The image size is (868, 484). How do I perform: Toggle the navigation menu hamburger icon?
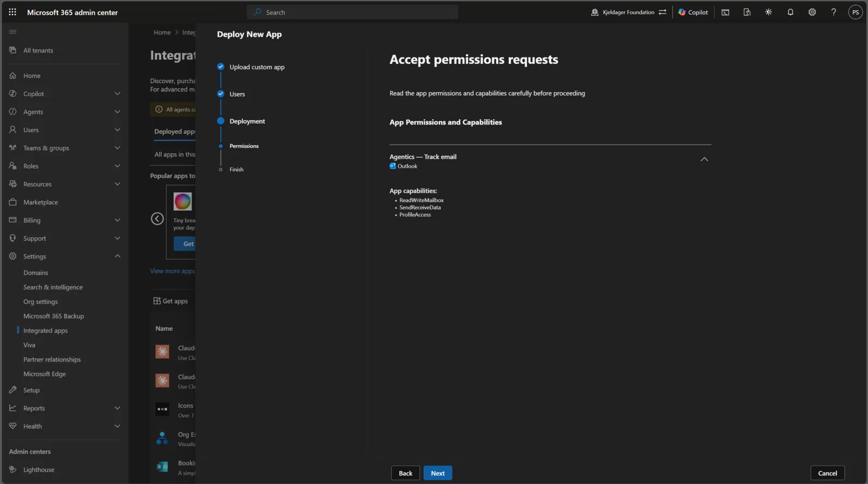12,32
